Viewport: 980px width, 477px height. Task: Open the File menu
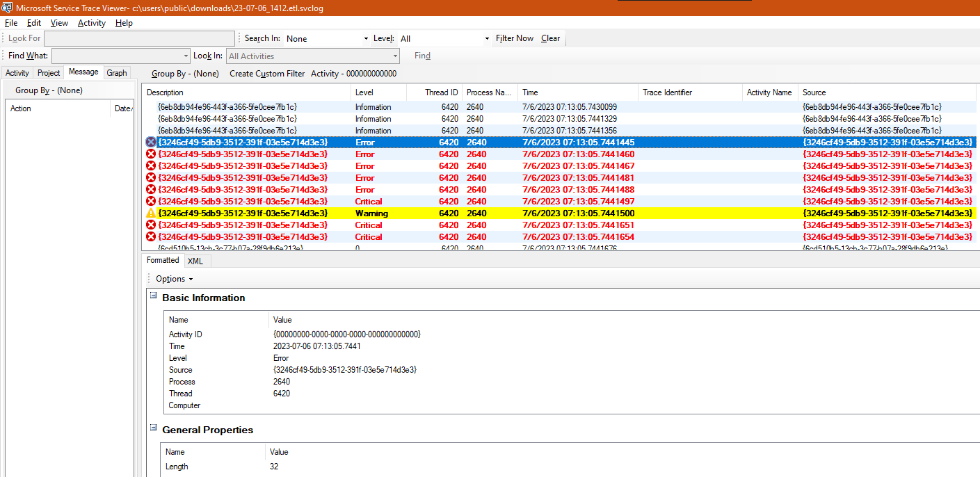(x=11, y=23)
